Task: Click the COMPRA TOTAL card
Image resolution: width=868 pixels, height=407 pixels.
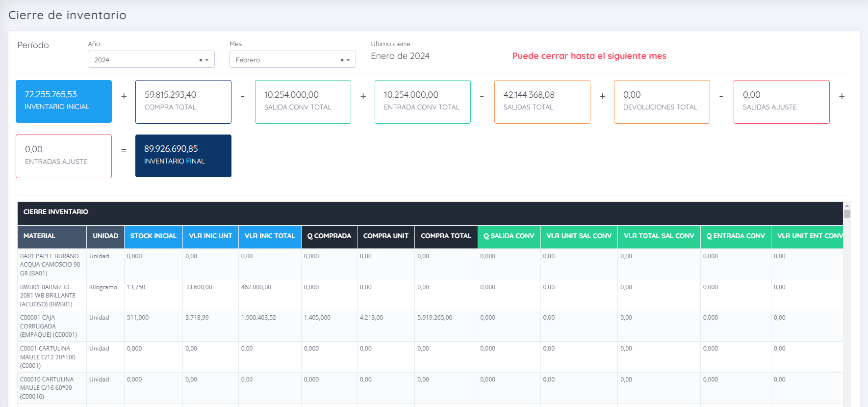Action: coord(183,102)
